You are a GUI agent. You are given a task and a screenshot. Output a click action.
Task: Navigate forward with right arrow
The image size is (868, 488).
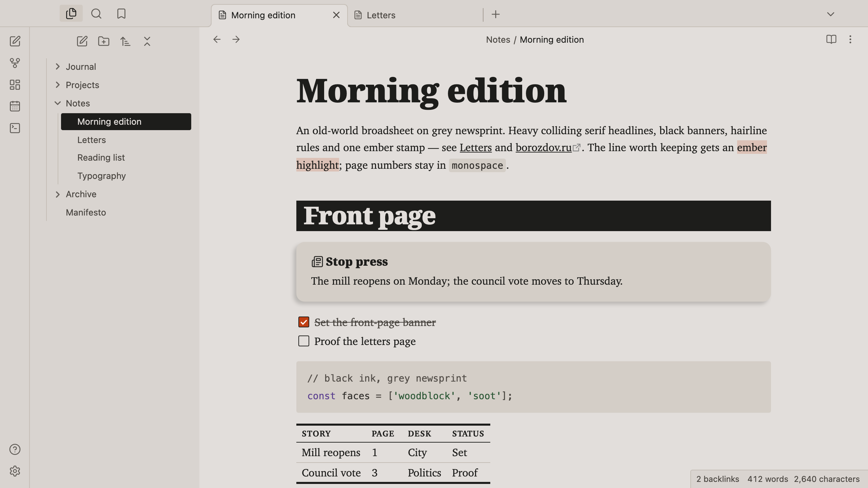coord(236,39)
